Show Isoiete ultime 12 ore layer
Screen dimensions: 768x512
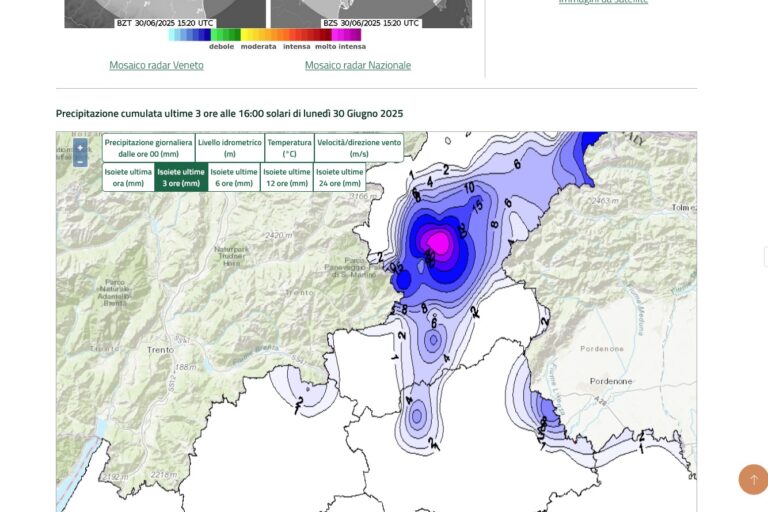click(x=287, y=178)
